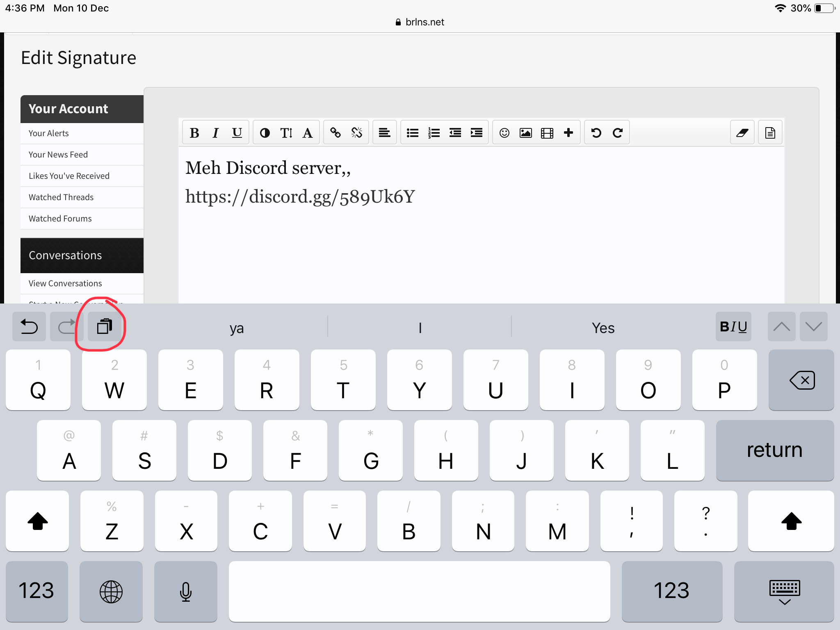Toggle bold formatting in editor toolbar
Viewport: 840px width, 630px height.
(194, 133)
